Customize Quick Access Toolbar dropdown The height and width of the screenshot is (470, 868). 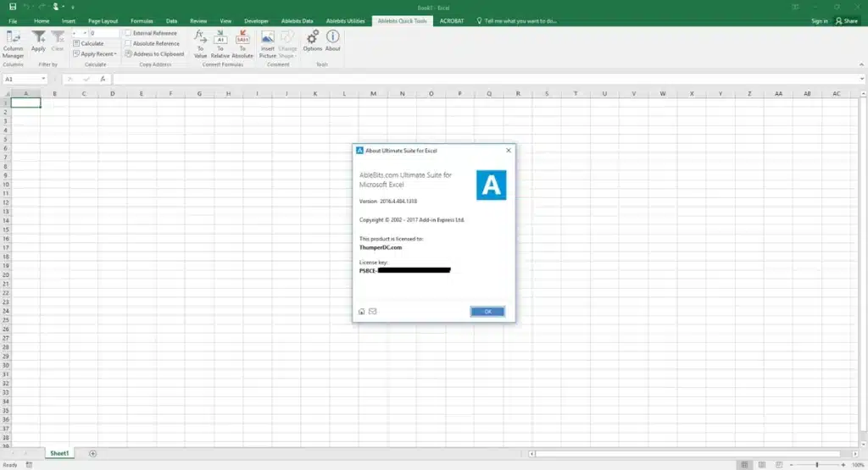[x=73, y=7]
